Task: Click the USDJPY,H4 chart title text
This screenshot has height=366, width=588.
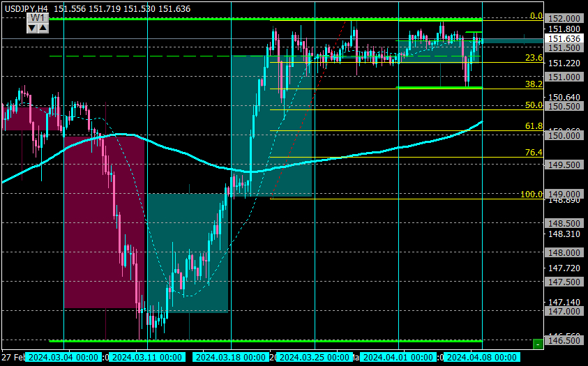Action: tap(27, 8)
